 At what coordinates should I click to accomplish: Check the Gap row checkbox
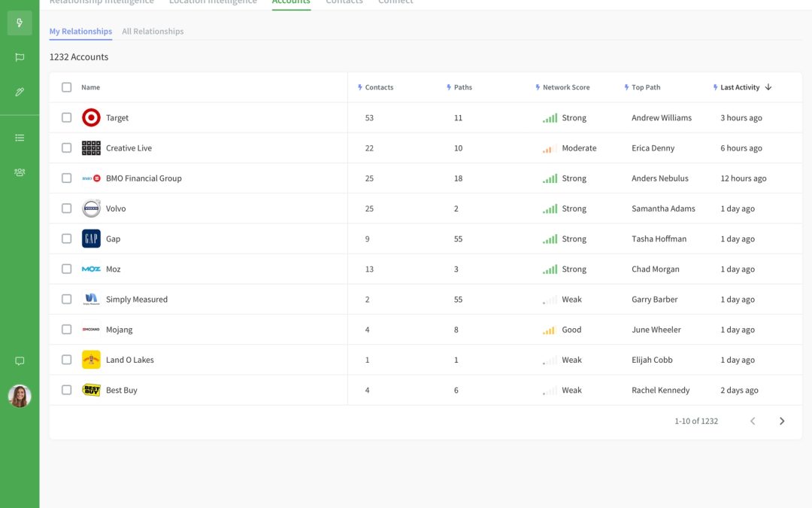coord(66,239)
